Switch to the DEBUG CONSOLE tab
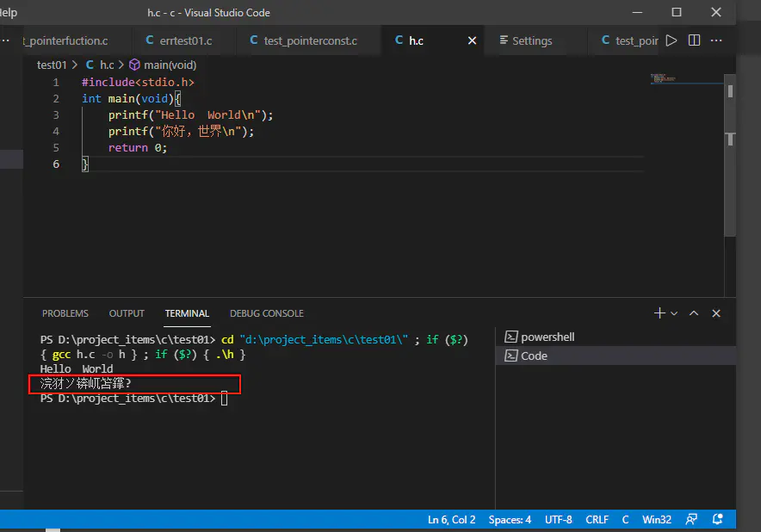The image size is (761, 532). pyautogui.click(x=266, y=313)
